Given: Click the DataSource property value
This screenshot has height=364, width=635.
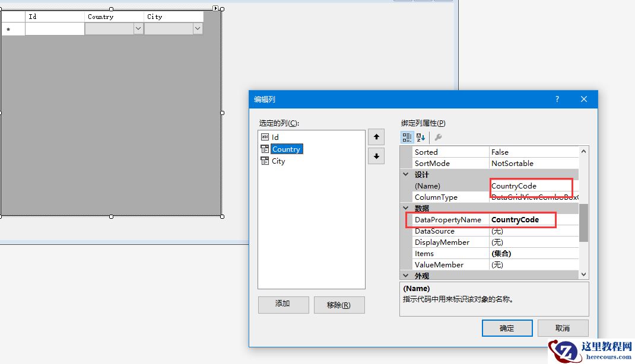Looking at the screenshot, I should pos(534,231).
